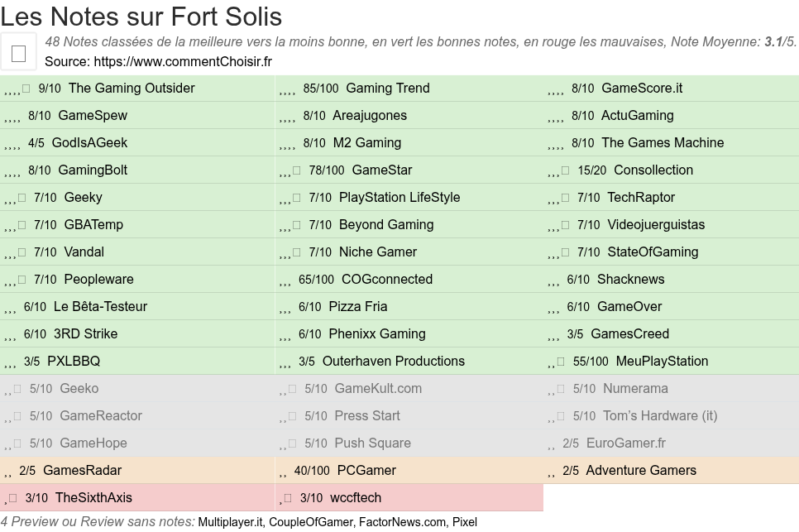Open the EuroGamer.fr review
This screenshot has height=532, width=799.
[x=625, y=443]
